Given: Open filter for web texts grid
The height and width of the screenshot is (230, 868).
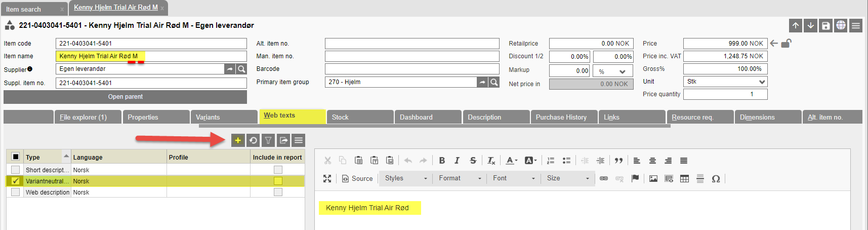Looking at the screenshot, I should pyautogui.click(x=268, y=140).
